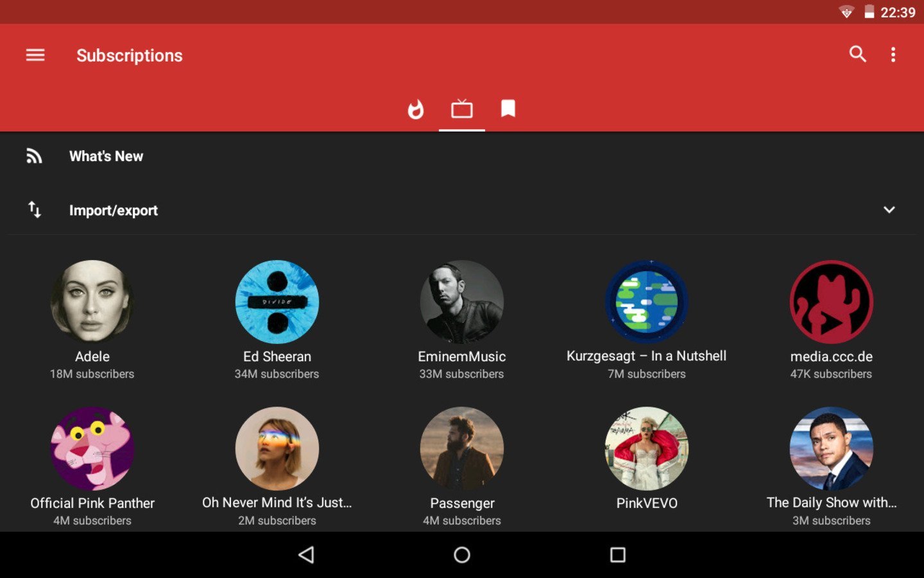Click '33M subscribers' under EminemMusic

pos(462,374)
